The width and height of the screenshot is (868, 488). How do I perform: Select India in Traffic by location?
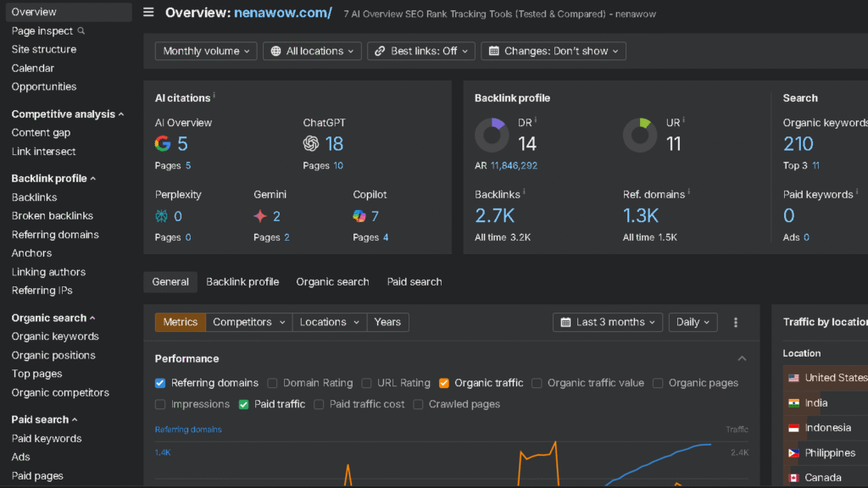point(817,402)
